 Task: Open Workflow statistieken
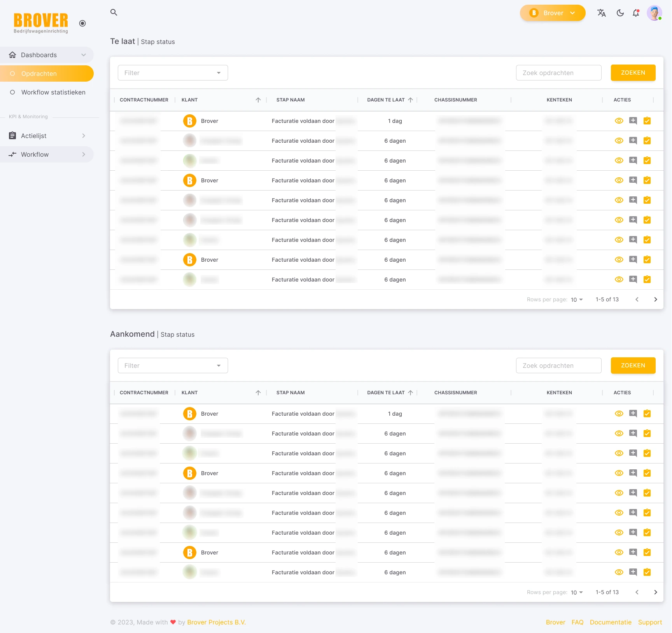tap(47, 92)
